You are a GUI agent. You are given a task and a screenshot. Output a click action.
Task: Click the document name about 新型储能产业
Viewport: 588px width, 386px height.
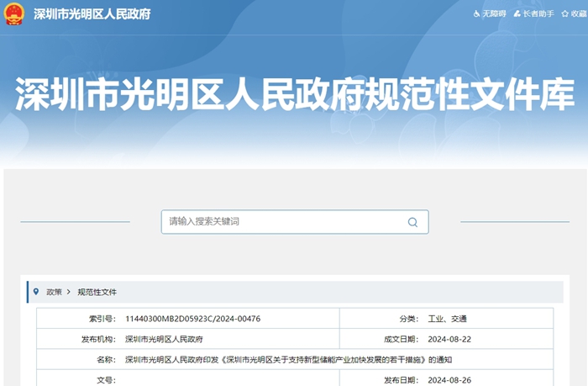pos(288,360)
